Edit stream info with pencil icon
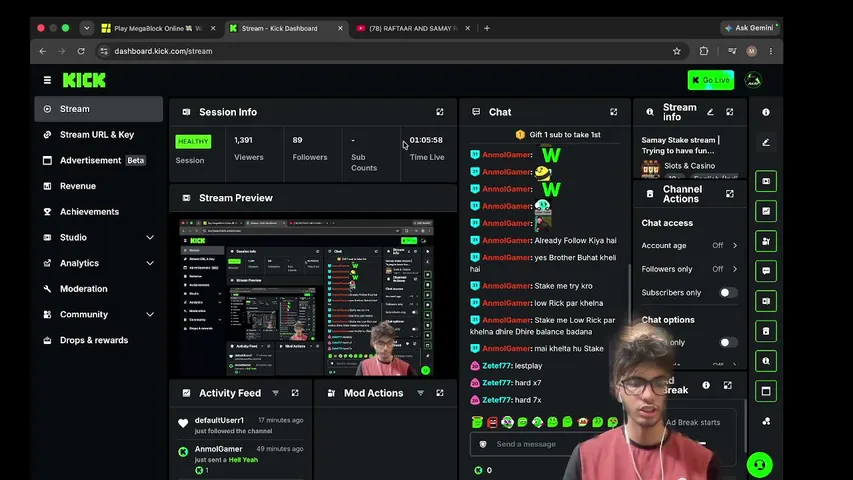 pos(710,112)
